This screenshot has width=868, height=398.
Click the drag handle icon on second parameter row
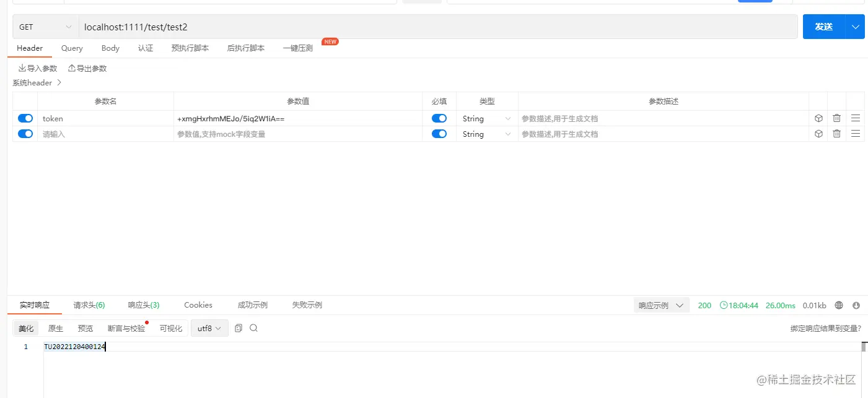[855, 134]
